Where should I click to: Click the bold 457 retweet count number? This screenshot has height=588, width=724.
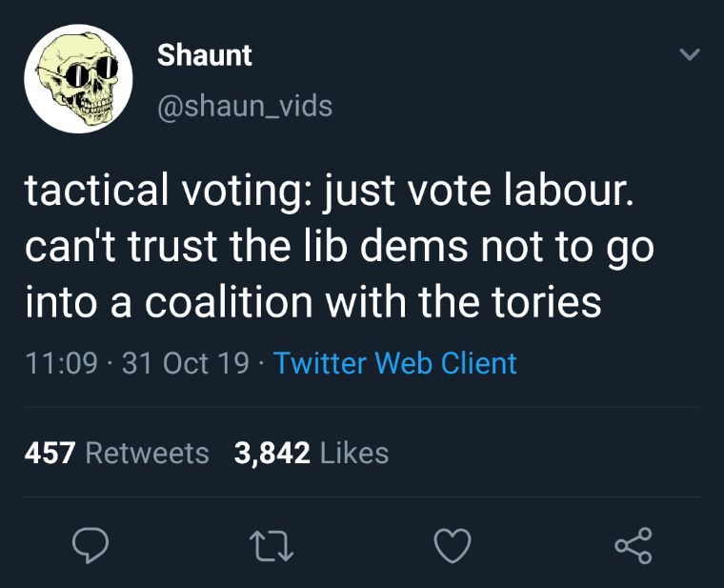pyautogui.click(x=50, y=453)
